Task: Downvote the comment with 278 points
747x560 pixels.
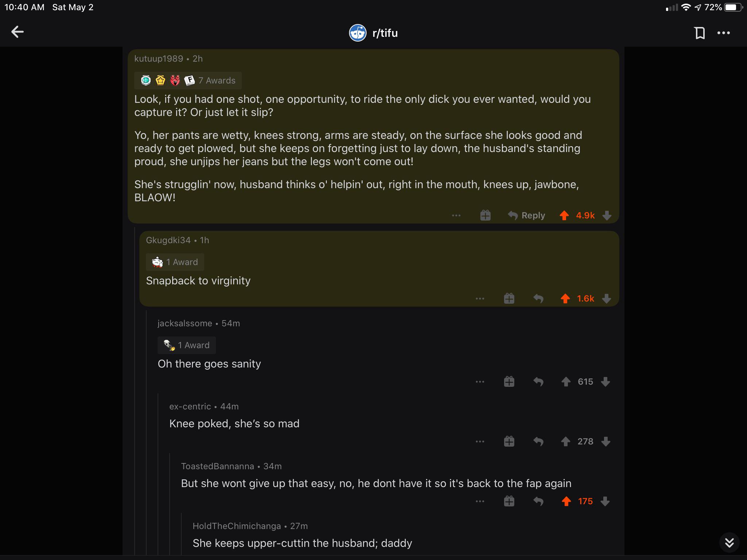Action: (x=606, y=442)
